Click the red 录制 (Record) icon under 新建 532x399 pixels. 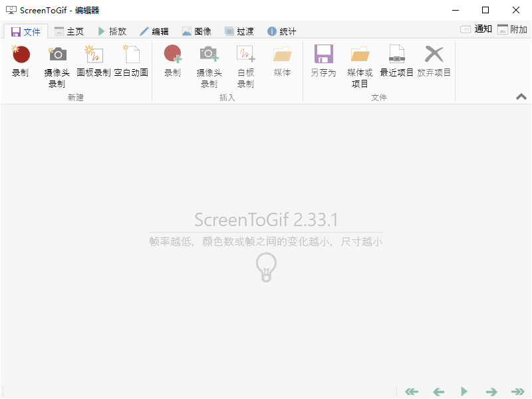point(21,55)
